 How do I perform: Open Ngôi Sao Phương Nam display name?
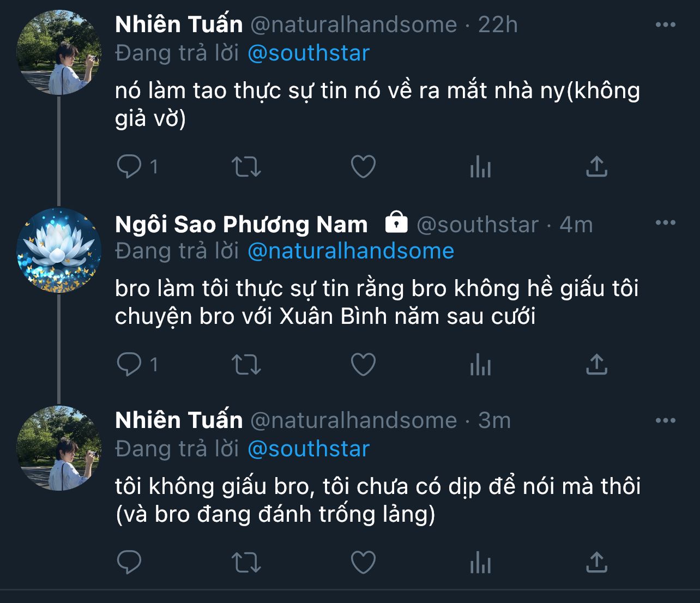tap(242, 224)
